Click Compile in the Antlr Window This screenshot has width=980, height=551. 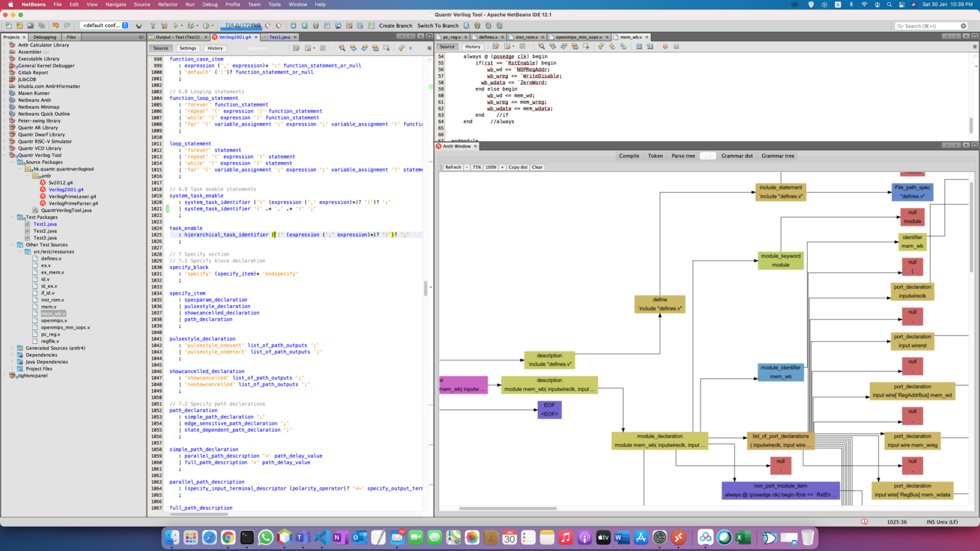tap(629, 156)
